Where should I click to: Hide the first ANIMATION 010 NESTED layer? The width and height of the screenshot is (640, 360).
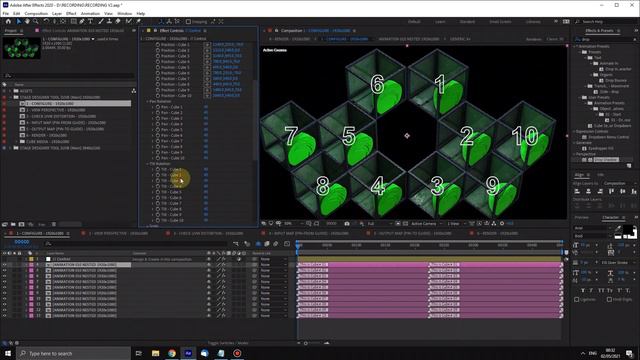(x=4, y=265)
